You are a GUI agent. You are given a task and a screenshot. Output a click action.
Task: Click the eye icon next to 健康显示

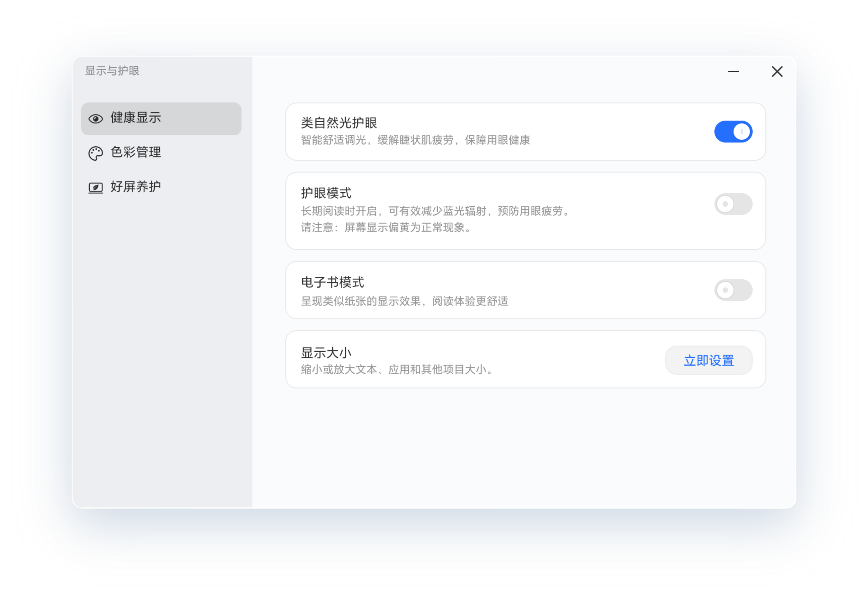96,118
